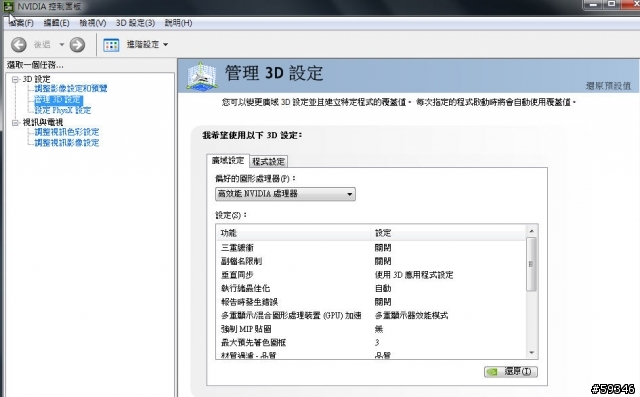
Task: Click the 還原預設值 link
Action: 608,86
